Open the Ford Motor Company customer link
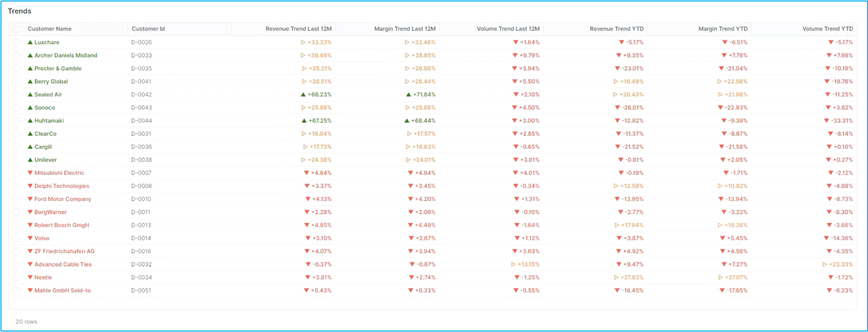This screenshot has width=868, height=332. click(x=63, y=199)
